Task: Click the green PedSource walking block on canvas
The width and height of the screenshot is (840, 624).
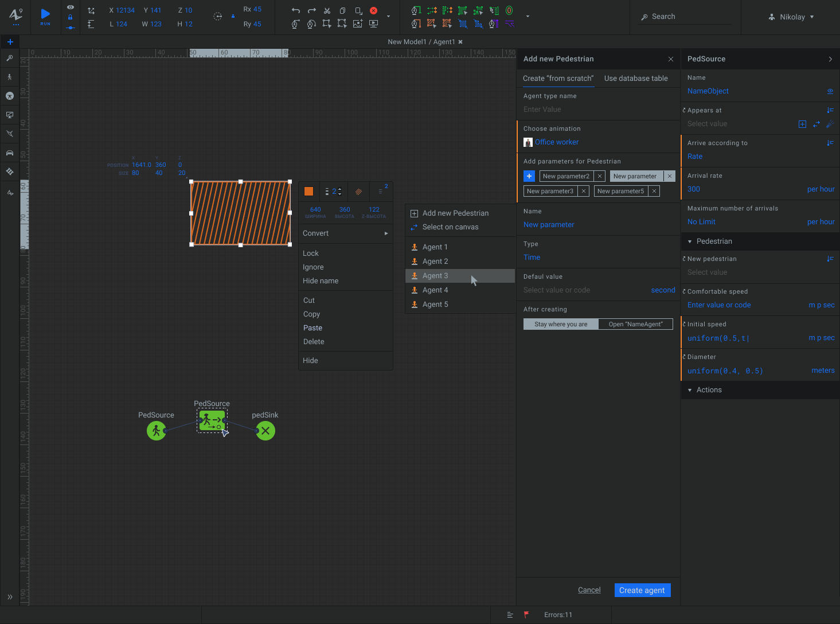Action: [x=156, y=431]
